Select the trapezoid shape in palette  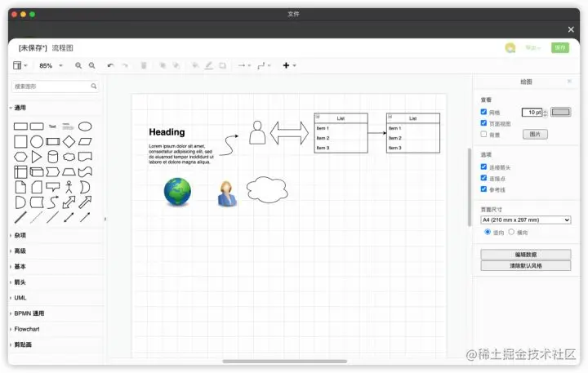(x=69, y=172)
